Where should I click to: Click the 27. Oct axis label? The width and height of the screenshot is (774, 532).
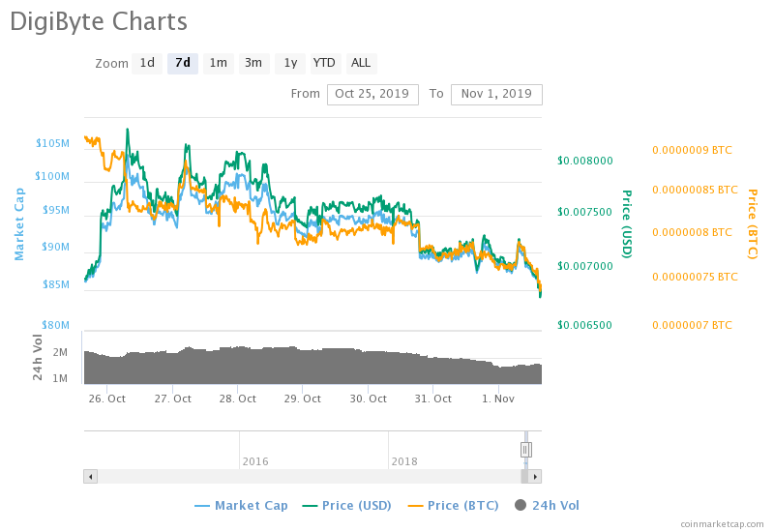click(172, 399)
